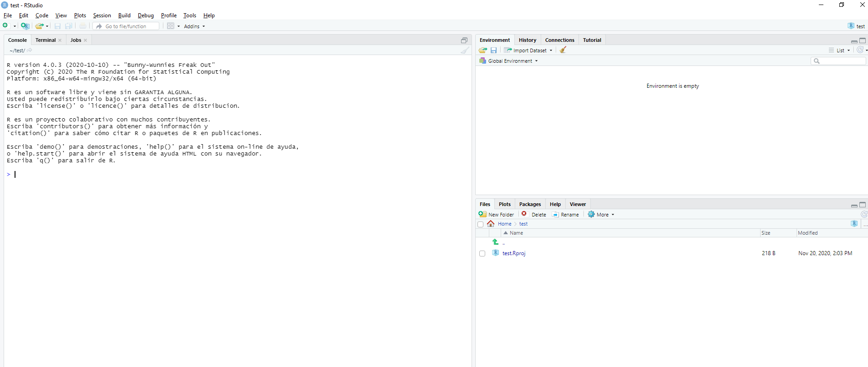Viewport: 868px width, 367px height.
Task: Open the Global Environment dropdown
Action: coord(509,61)
